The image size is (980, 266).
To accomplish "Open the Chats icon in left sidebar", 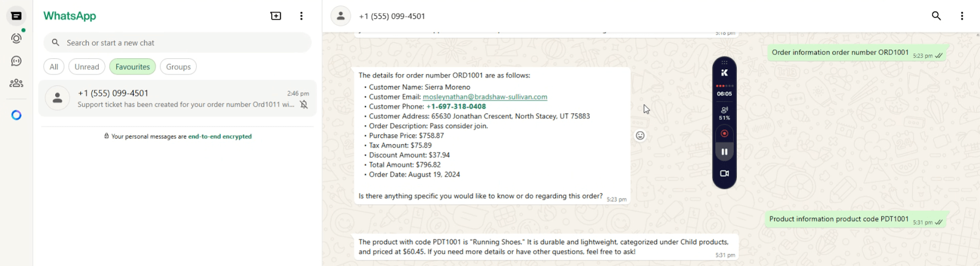I will [x=17, y=16].
